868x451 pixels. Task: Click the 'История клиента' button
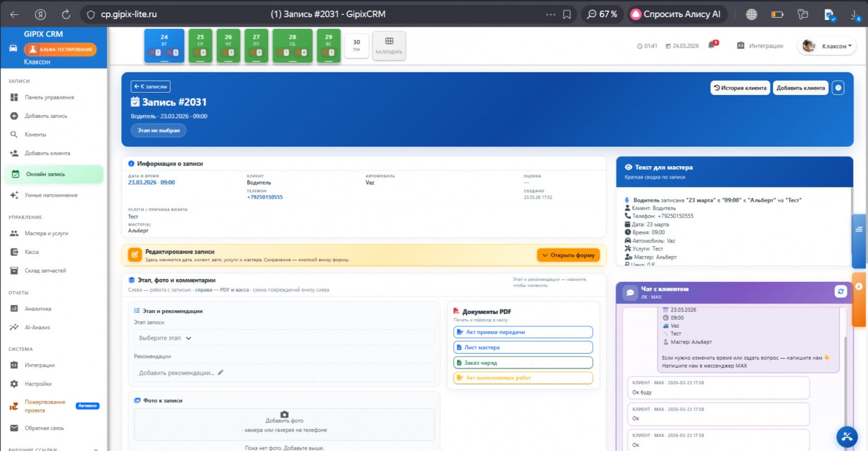coord(740,88)
